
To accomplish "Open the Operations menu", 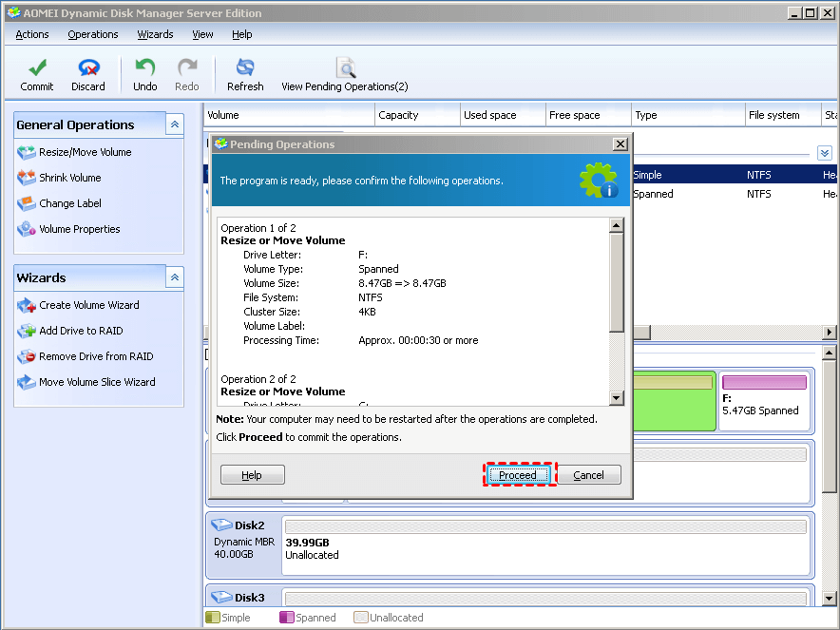I will click(x=93, y=34).
